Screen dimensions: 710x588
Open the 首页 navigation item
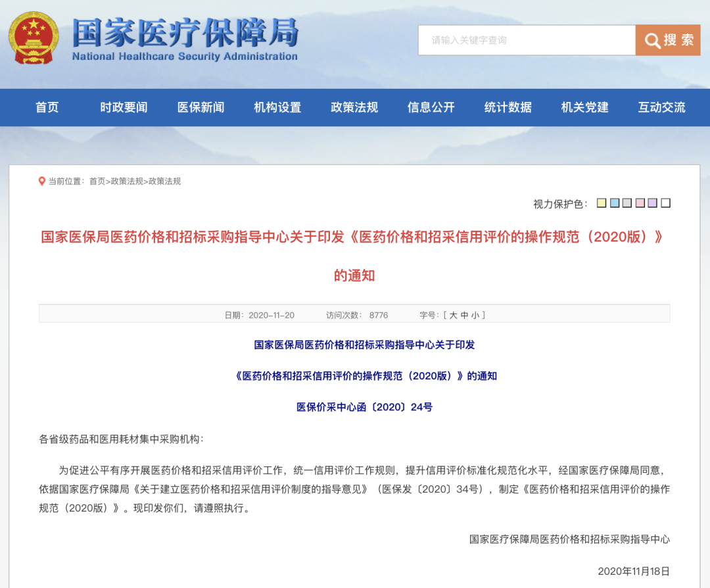pos(47,107)
